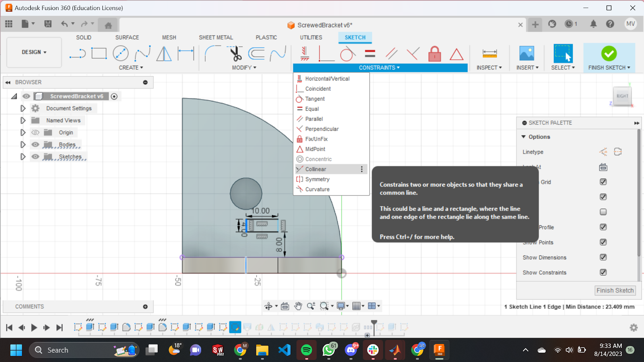644x362 pixels.
Task: Select the Mirror tool
Action: pyautogui.click(x=164, y=53)
